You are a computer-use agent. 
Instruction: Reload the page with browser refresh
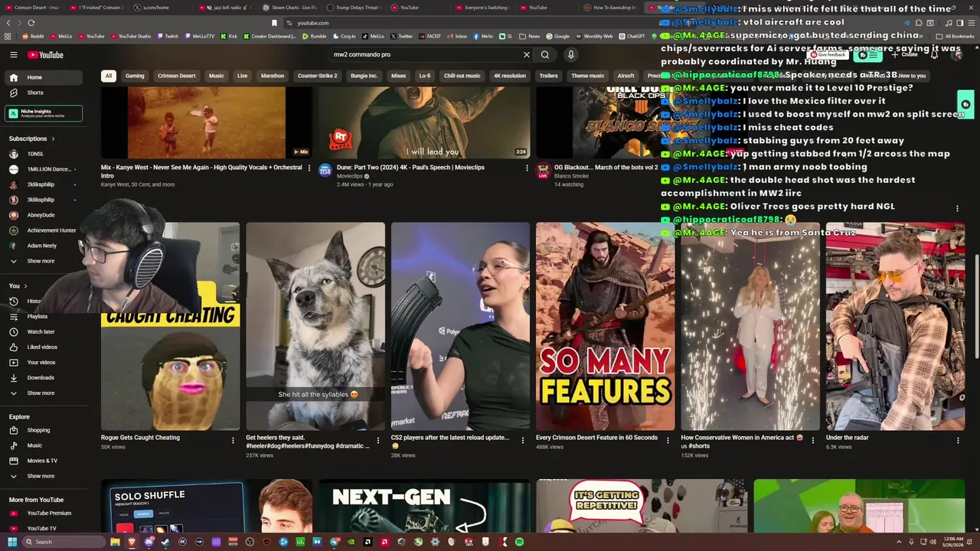pyautogui.click(x=31, y=23)
